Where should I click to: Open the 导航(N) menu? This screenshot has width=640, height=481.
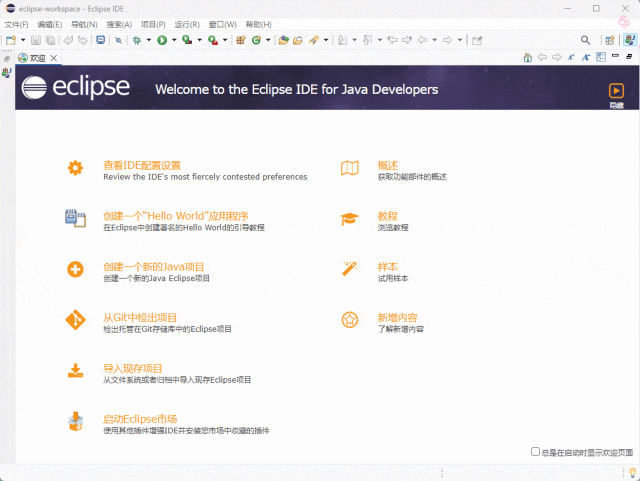pos(84,24)
